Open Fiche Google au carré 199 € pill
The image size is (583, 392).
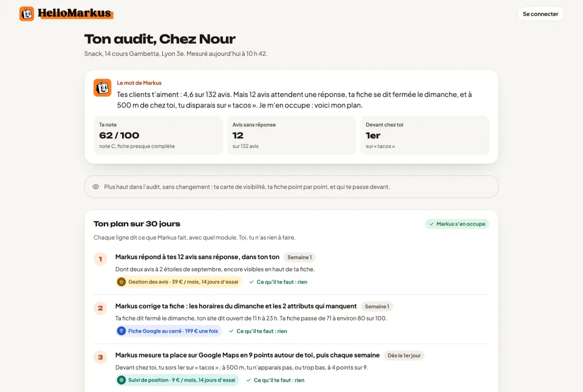168,331
